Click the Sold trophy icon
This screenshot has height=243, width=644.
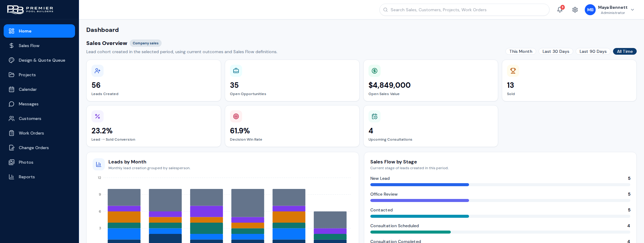tap(513, 71)
